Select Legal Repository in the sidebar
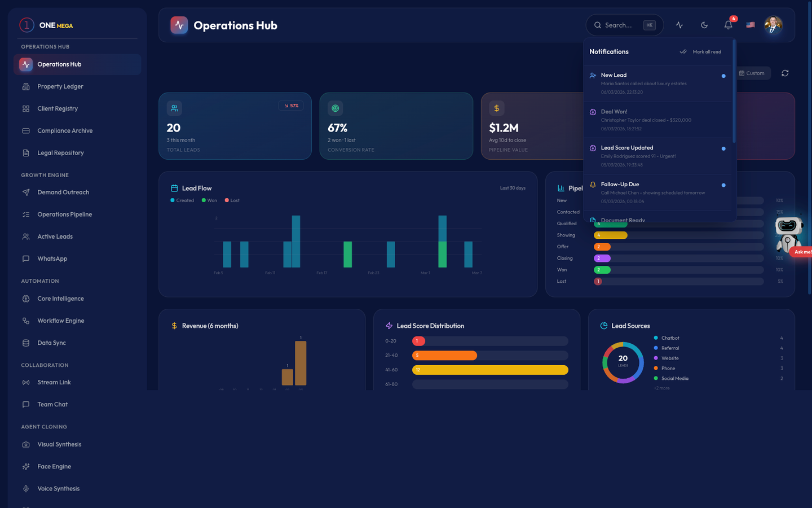Viewport: 812px width, 508px height. point(77,152)
